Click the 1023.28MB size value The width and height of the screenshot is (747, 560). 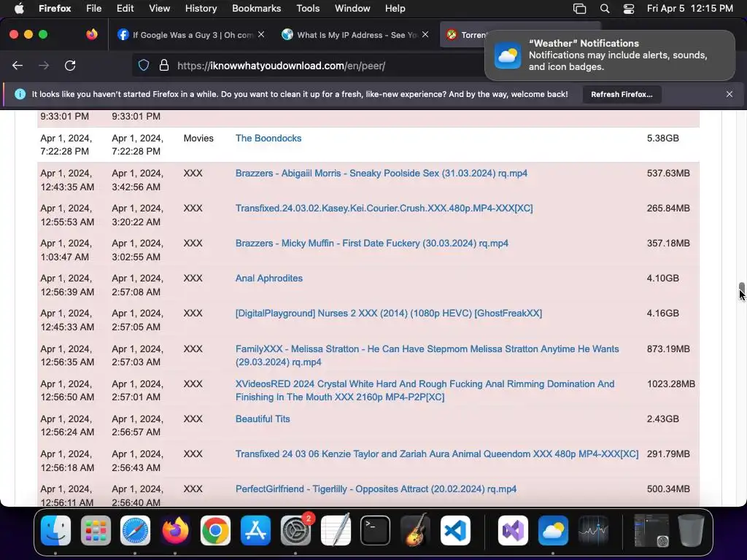tap(671, 384)
